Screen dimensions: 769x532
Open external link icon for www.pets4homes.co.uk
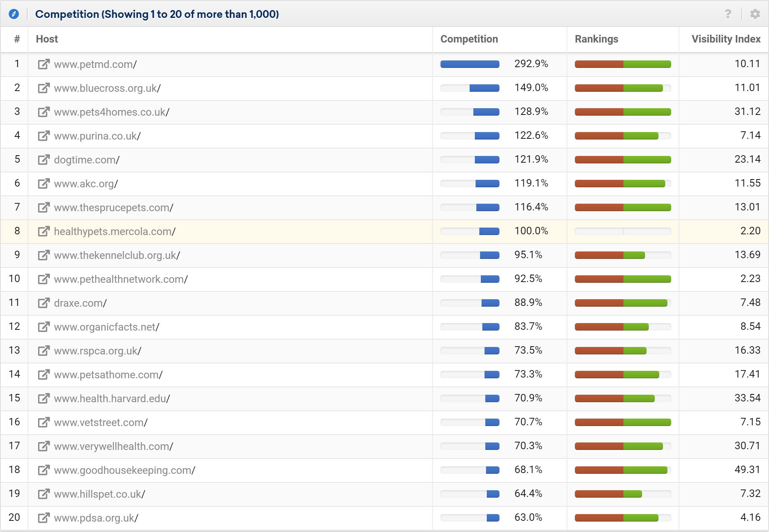pos(44,112)
